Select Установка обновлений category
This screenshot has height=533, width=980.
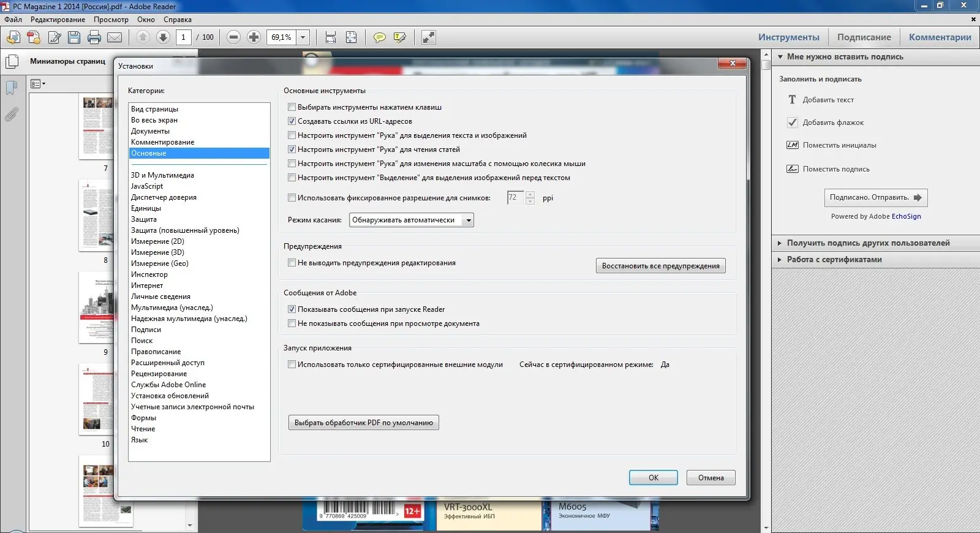click(199, 396)
